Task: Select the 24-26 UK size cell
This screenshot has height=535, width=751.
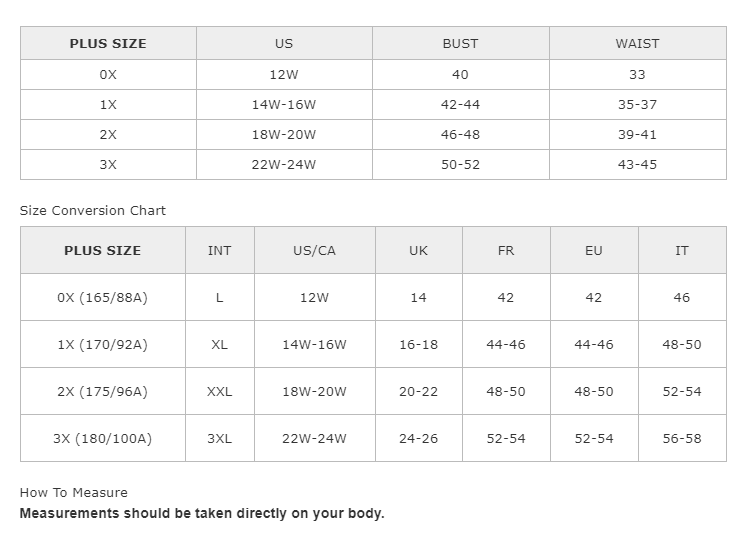Action: coord(418,439)
